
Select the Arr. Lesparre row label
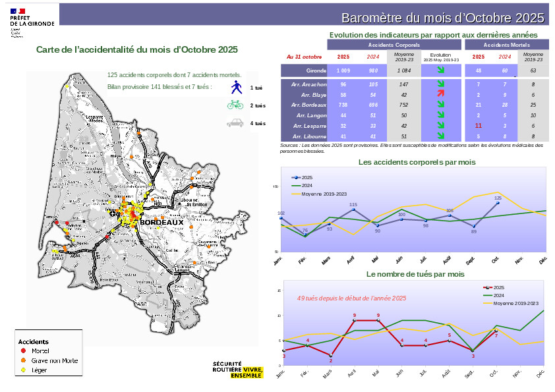308,126
